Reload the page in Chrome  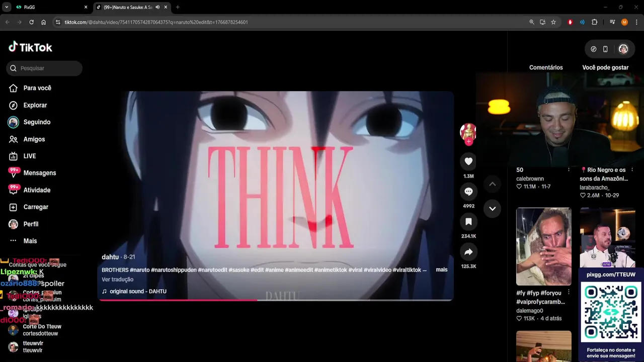31,22
